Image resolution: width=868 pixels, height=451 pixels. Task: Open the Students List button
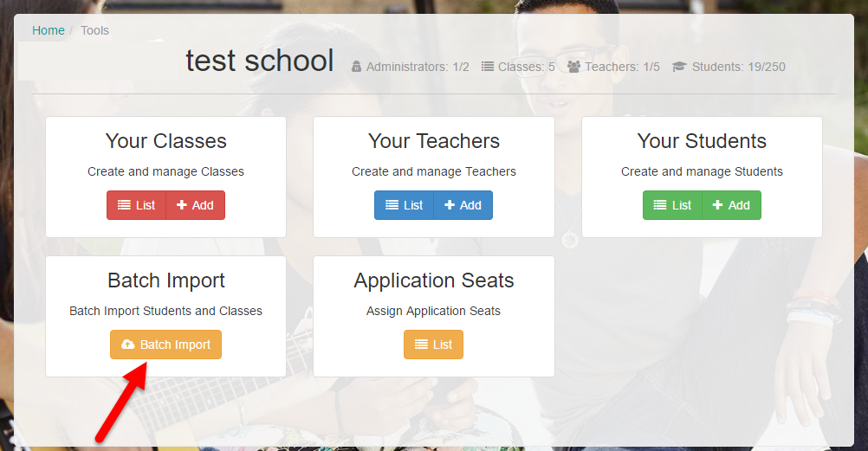672,205
